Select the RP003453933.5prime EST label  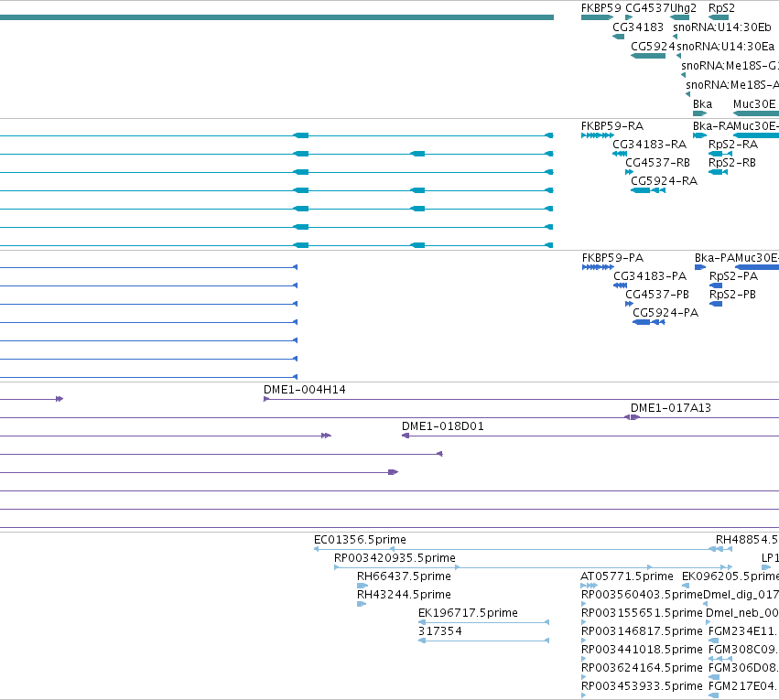(x=642, y=687)
